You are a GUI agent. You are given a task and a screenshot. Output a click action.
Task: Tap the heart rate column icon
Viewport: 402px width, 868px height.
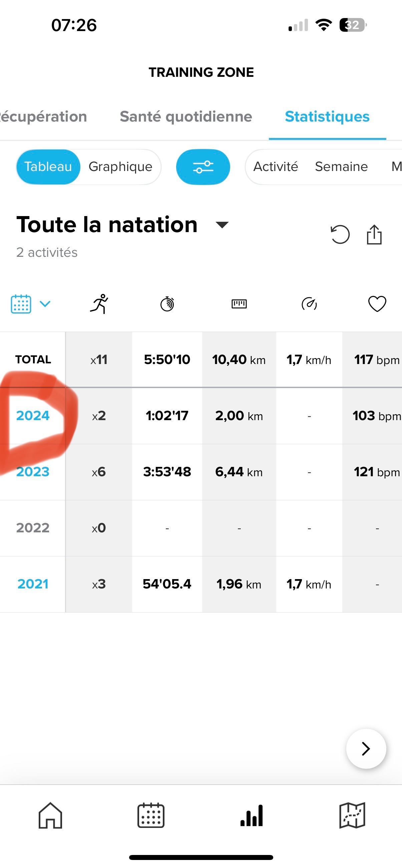(x=377, y=304)
